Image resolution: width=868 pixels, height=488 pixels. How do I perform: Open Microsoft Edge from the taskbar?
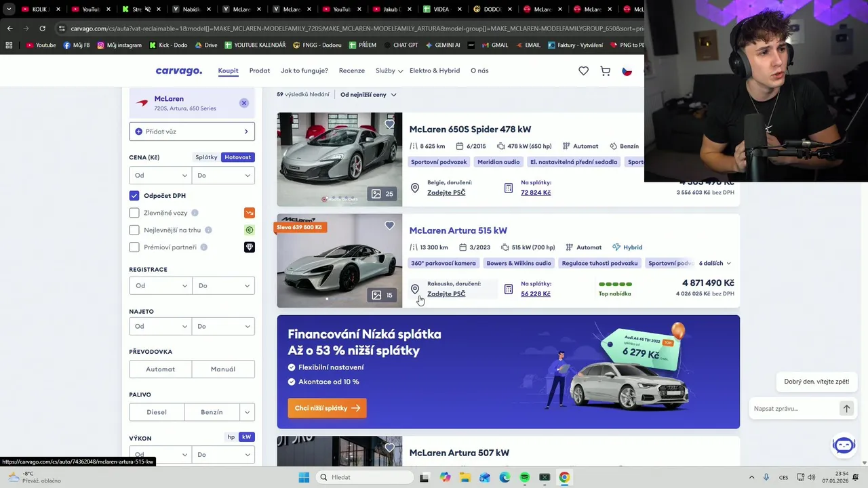[x=505, y=477]
